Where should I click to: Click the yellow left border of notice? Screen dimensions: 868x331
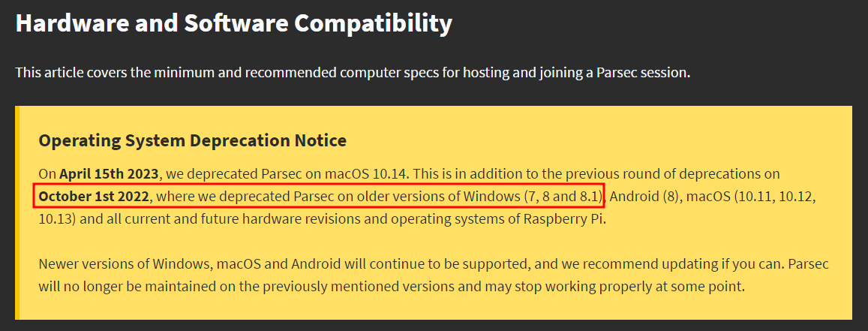point(17,212)
